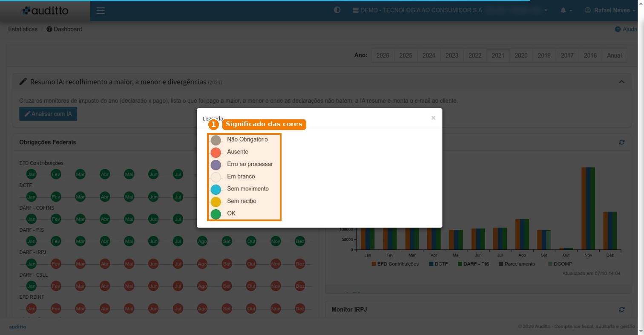Select the 2023 year tab
Image resolution: width=644 pixels, height=335 pixels.
coord(452,55)
